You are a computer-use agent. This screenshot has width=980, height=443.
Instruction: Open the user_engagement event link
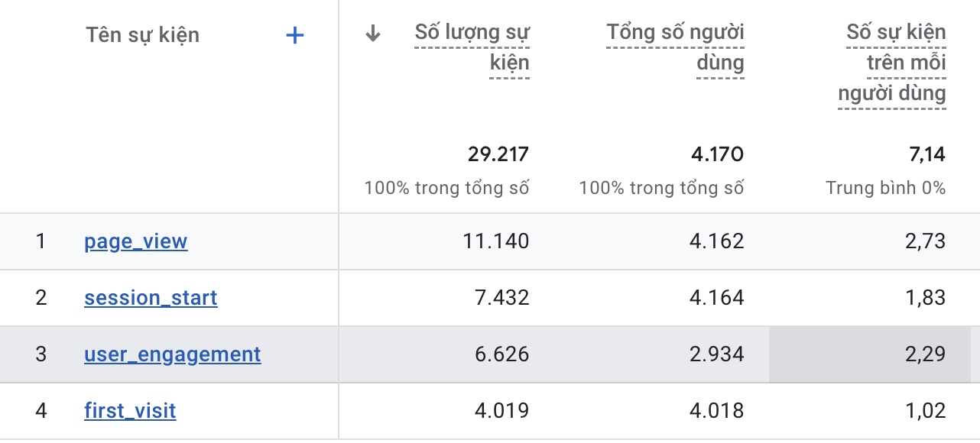click(x=172, y=354)
